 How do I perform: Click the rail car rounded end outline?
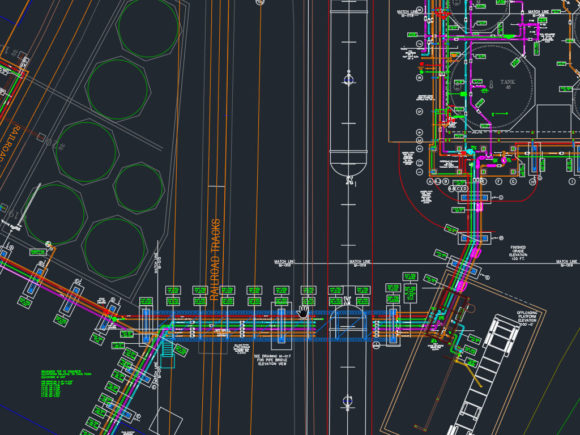(348, 164)
